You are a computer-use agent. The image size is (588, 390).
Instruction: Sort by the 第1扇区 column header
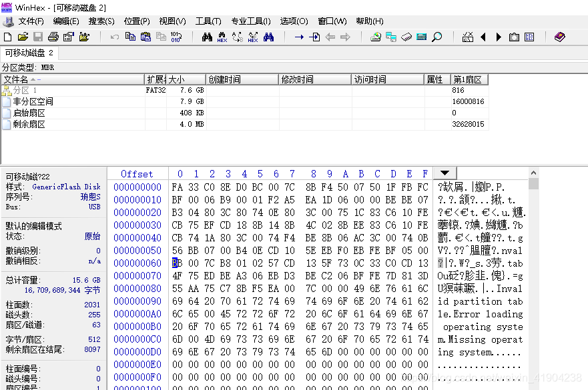[469, 79]
